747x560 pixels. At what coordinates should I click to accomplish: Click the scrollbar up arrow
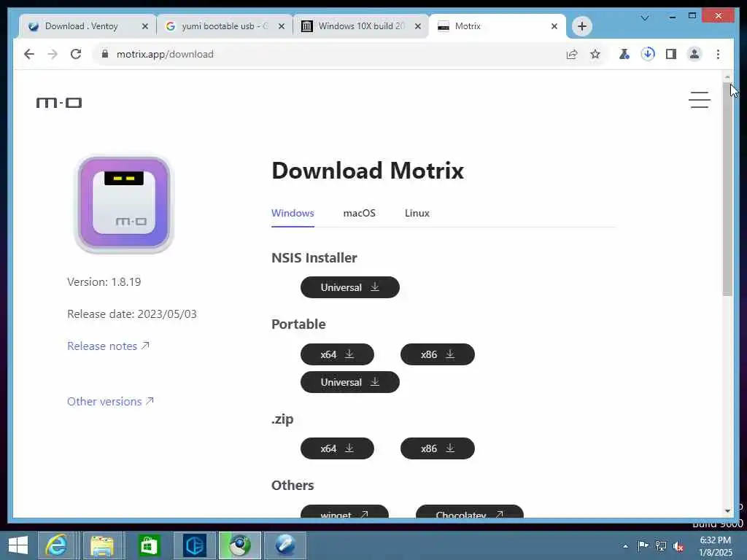[727, 77]
